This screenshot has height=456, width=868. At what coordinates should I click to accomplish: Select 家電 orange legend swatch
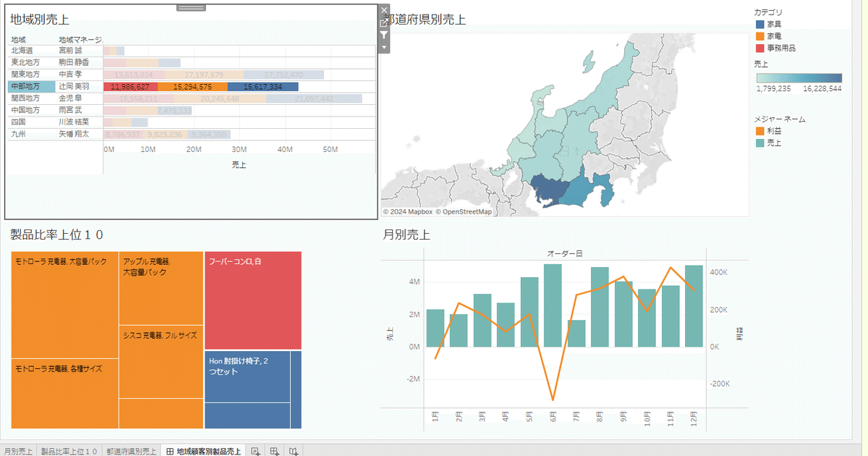[x=759, y=35]
